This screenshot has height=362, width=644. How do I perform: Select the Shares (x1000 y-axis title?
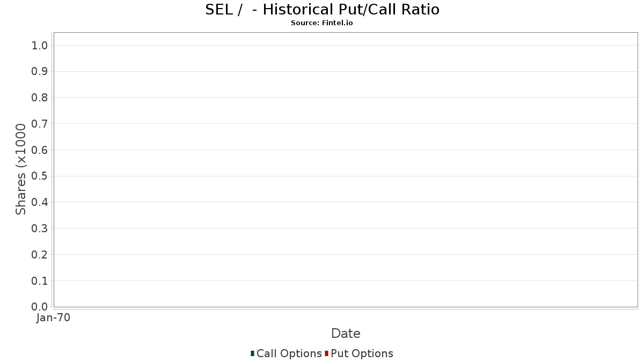coord(21,169)
